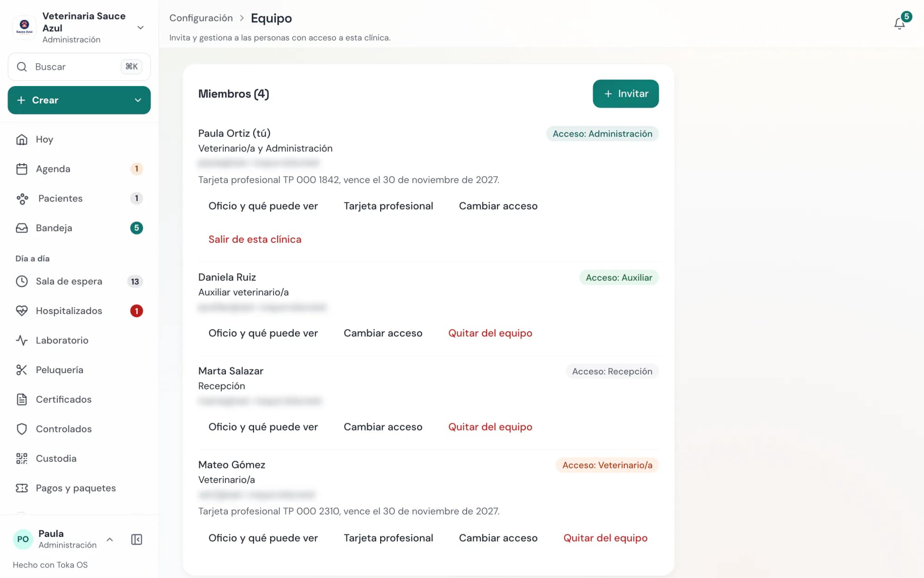Click the Agenda calendar icon

(x=22, y=169)
